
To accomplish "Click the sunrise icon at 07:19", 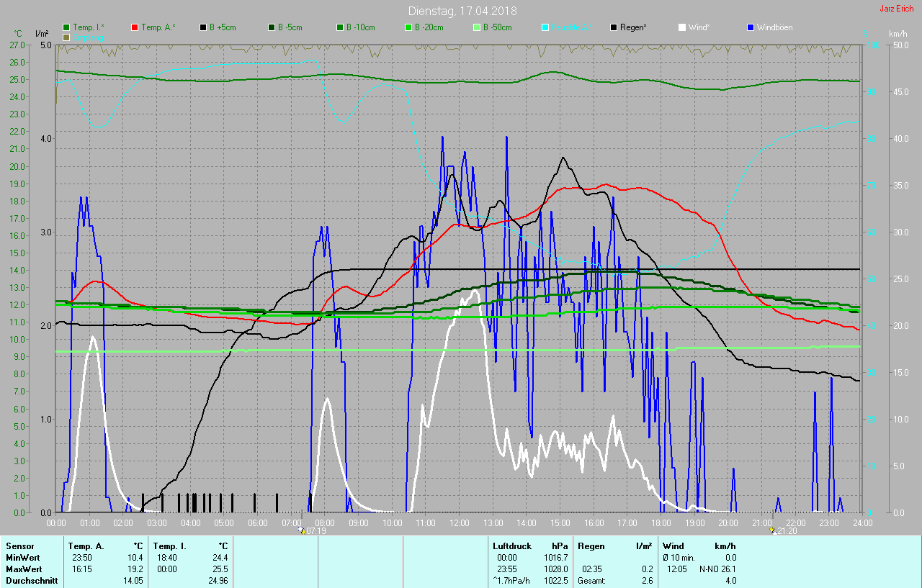I will coord(301,530).
